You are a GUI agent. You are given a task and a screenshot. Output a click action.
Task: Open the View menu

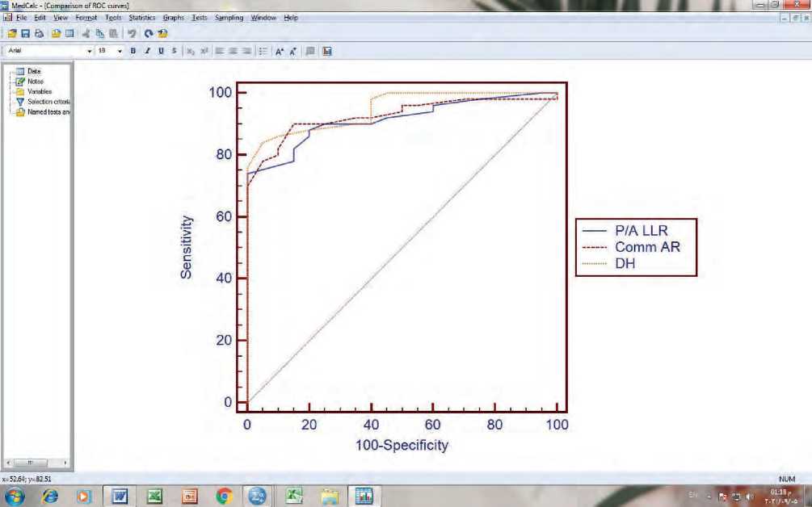(61, 18)
